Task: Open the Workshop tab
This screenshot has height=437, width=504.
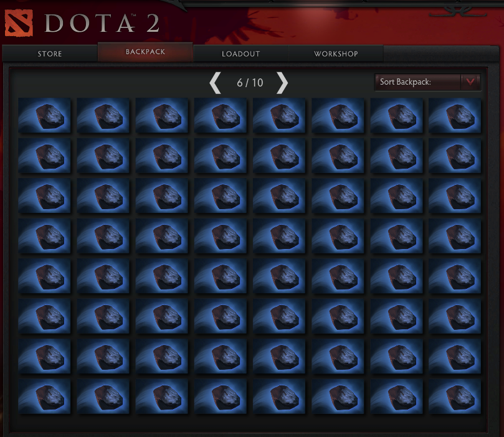Action: click(x=336, y=54)
